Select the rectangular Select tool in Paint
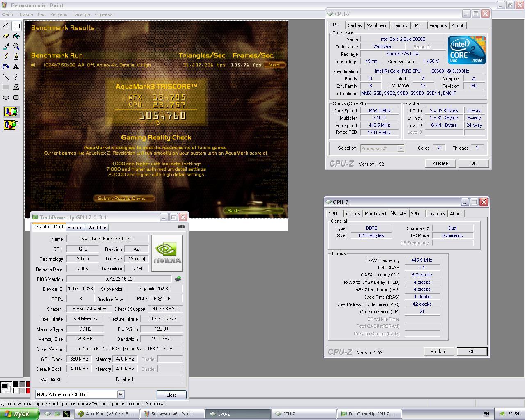The width and height of the screenshot is (525, 420). (x=16, y=26)
